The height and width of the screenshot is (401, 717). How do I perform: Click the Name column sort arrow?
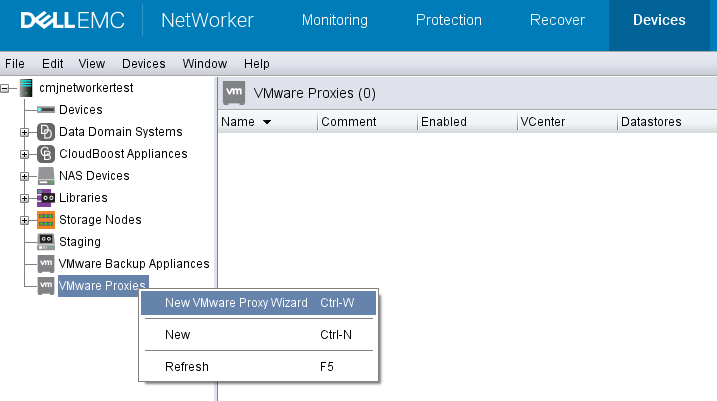(x=267, y=122)
